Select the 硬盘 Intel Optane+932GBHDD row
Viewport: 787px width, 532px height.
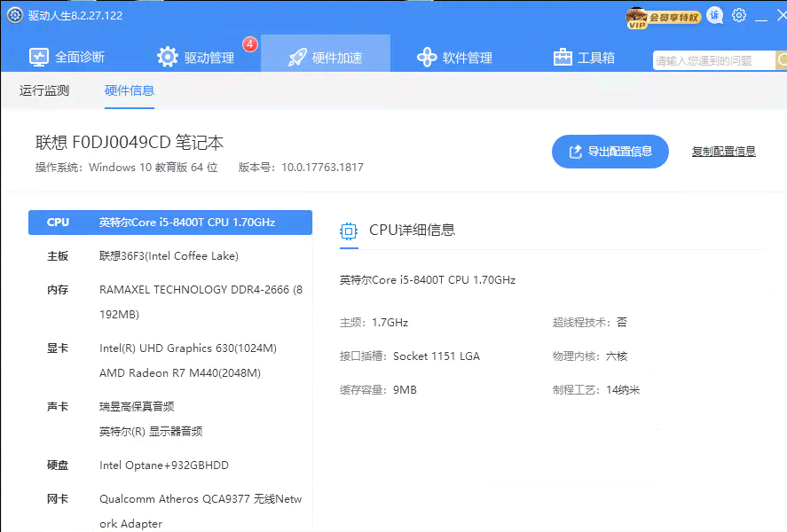pyautogui.click(x=170, y=465)
